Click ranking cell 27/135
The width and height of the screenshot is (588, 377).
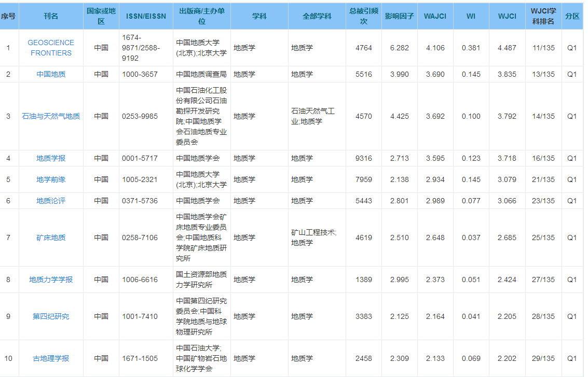[543, 280]
